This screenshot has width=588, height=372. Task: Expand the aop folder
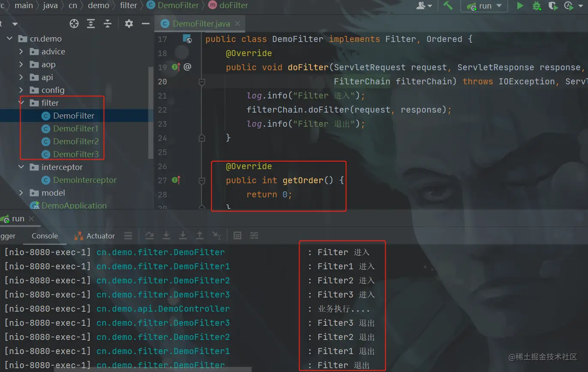pyautogui.click(x=21, y=64)
